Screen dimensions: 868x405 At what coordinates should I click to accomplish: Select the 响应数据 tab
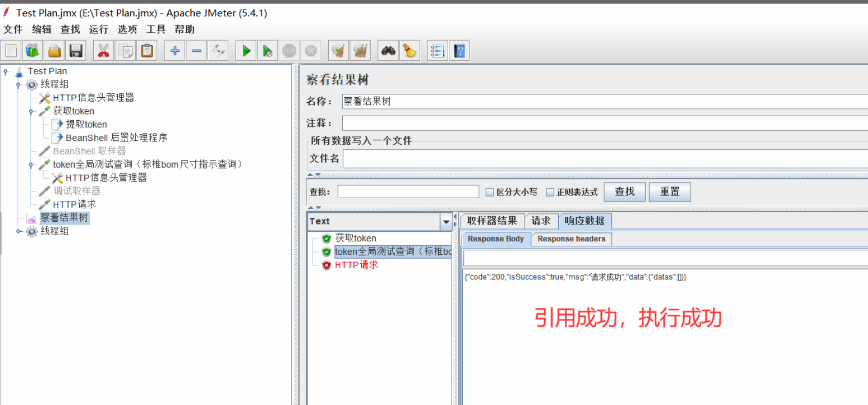(x=585, y=221)
